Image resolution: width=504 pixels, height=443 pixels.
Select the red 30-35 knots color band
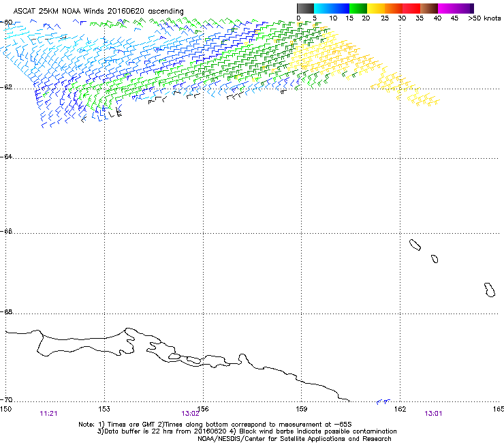coord(411,8)
